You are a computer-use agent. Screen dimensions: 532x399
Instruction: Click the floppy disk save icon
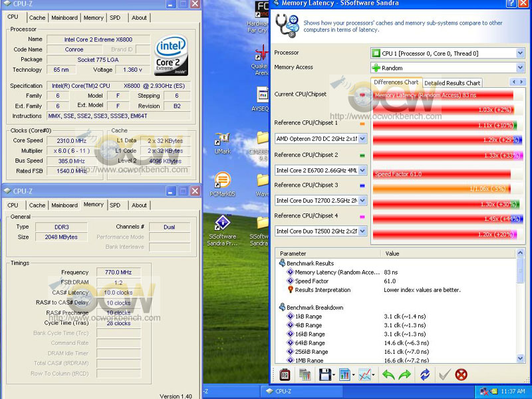tap(325, 374)
